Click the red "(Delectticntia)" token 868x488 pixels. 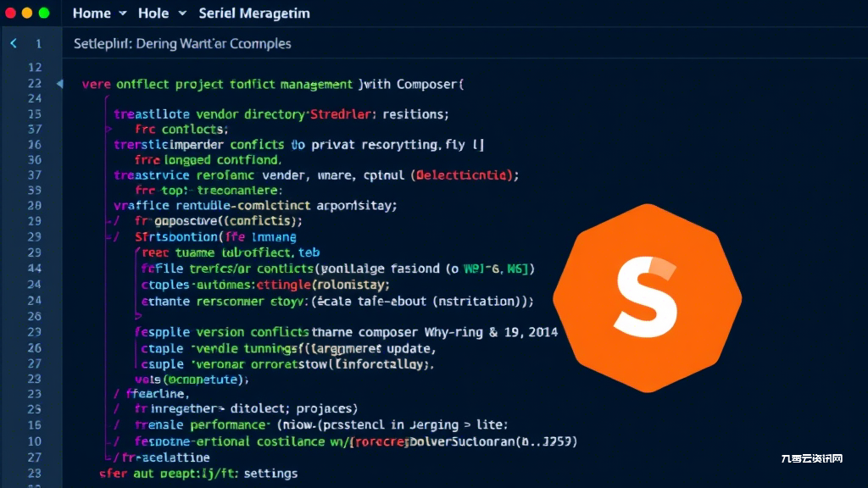point(460,175)
